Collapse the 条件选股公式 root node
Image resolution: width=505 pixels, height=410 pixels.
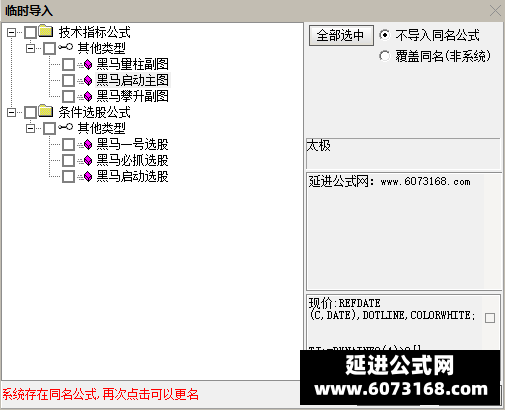pyautogui.click(x=11, y=112)
